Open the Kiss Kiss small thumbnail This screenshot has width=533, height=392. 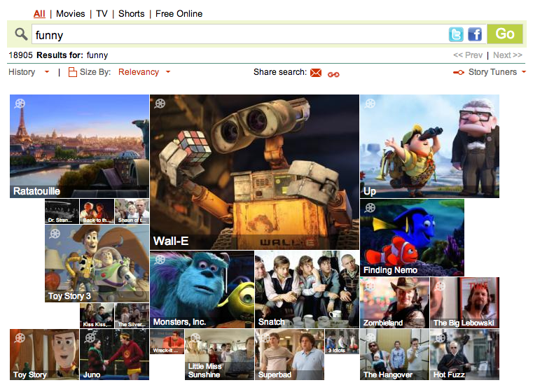click(x=97, y=316)
